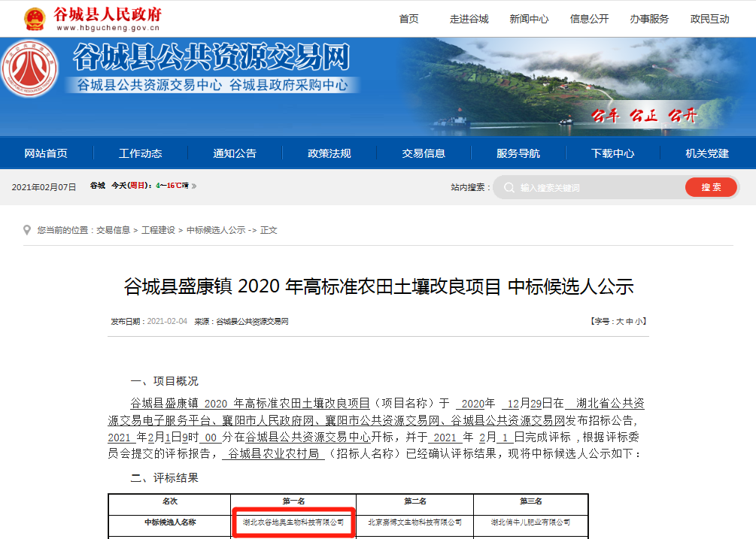756x539 pixels.
Task: Click the publish date 2021-02-04
Action: (167, 321)
